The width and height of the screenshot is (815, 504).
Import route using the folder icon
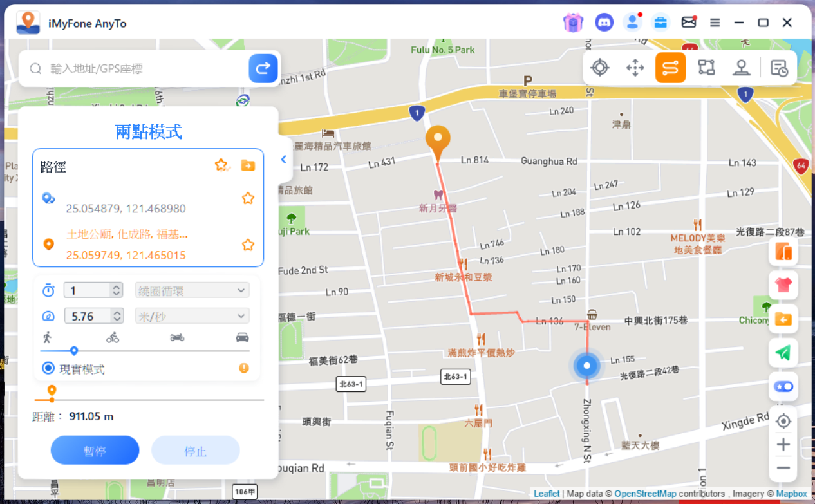(x=248, y=165)
